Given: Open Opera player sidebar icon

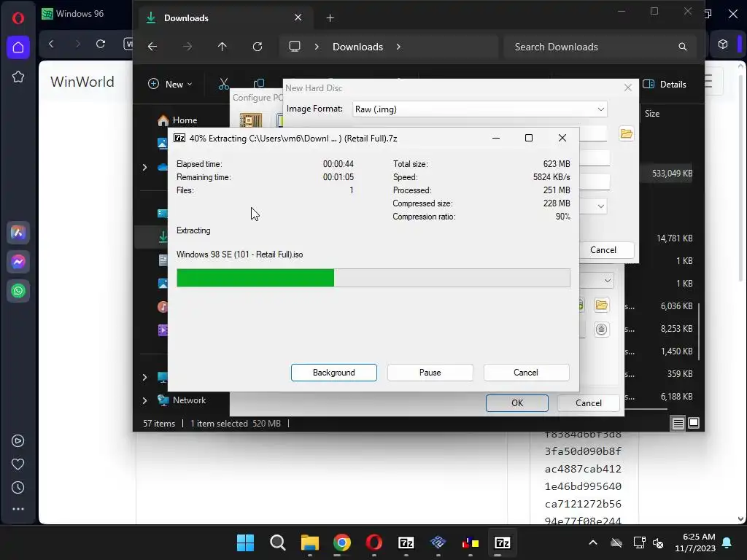Looking at the screenshot, I should [18, 441].
